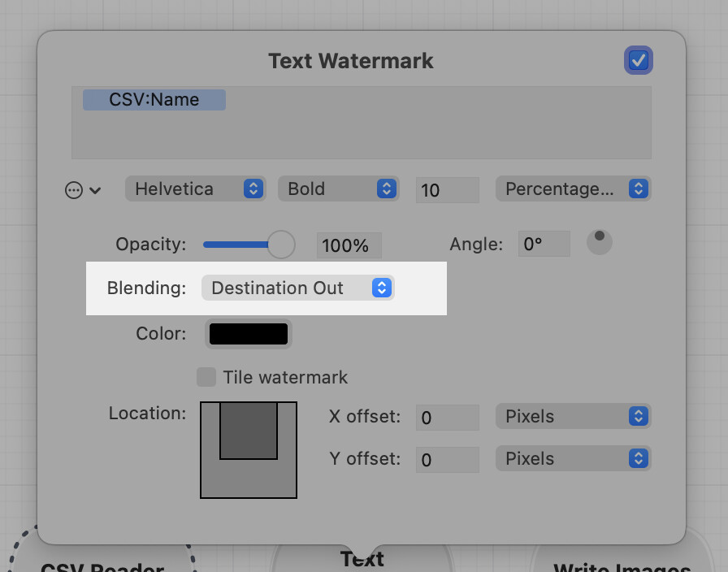Open the Bold font style dropdown
The width and height of the screenshot is (728, 572).
click(x=338, y=189)
